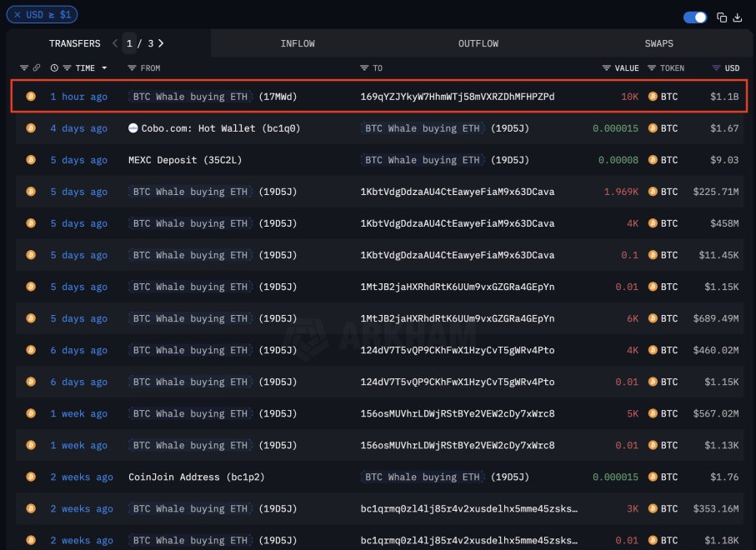Switch to the INFLOW tab
Viewport: 756px width, 550px height.
pos(298,43)
